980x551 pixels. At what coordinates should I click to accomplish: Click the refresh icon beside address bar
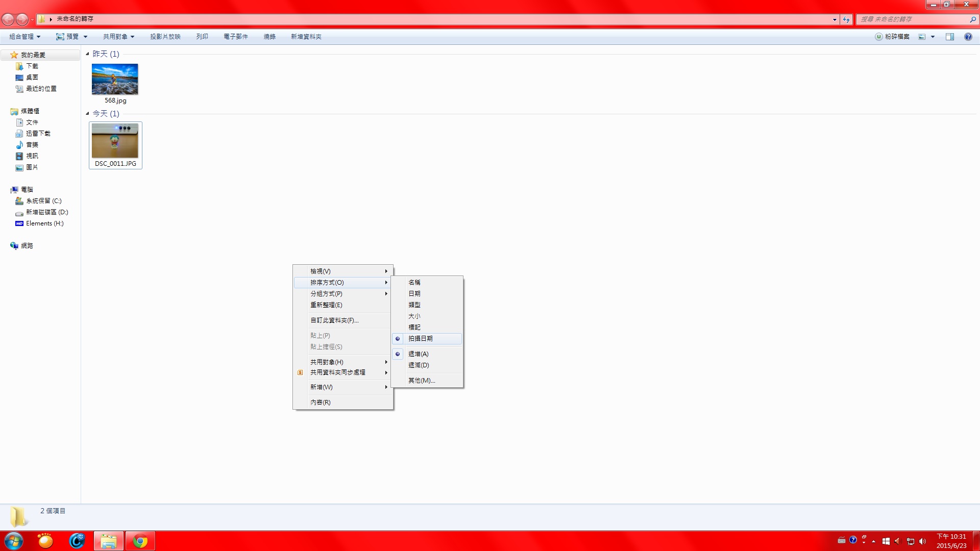(x=846, y=19)
